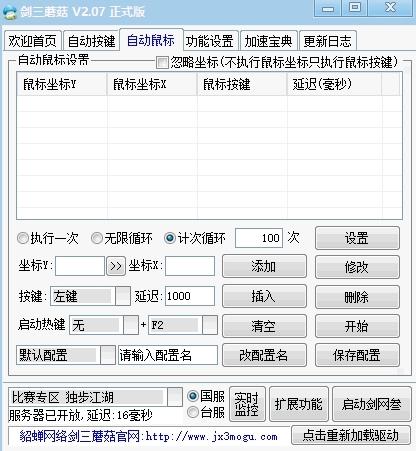This screenshot has height=451, width=416.
Task: Click the 鼠标坐标X column header
Action: pyautogui.click(x=152, y=84)
